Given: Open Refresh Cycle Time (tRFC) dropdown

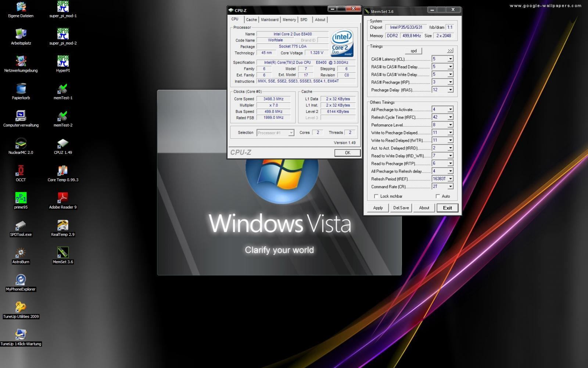Looking at the screenshot, I should click(450, 117).
